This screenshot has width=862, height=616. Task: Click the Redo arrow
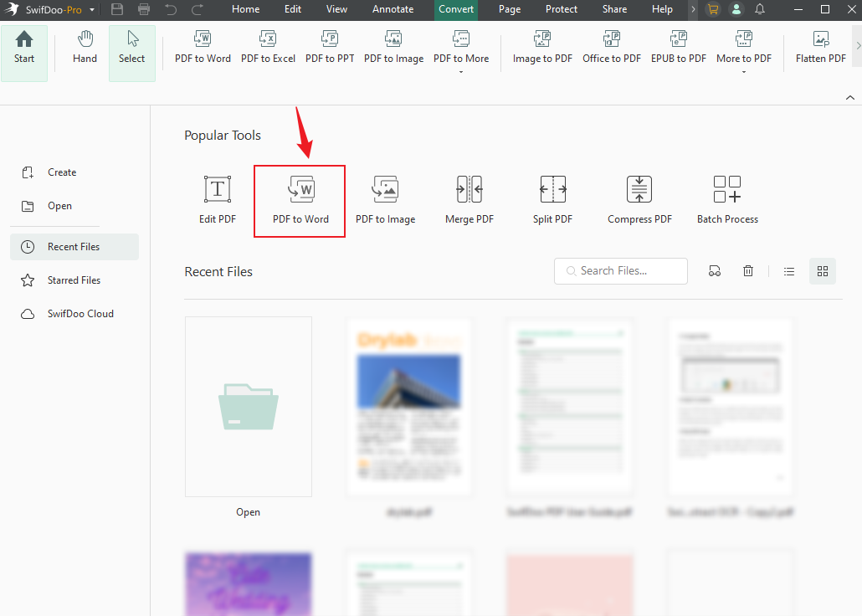tap(198, 9)
